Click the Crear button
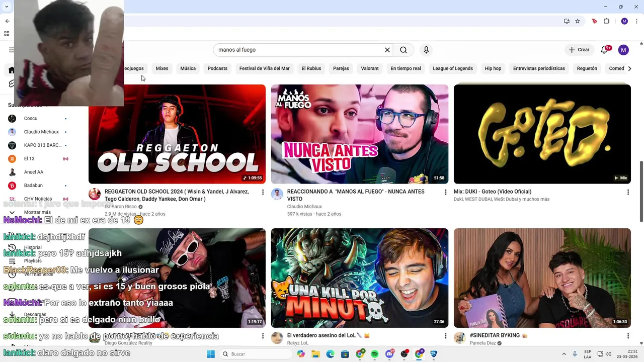The height and width of the screenshot is (362, 644). (x=579, y=50)
